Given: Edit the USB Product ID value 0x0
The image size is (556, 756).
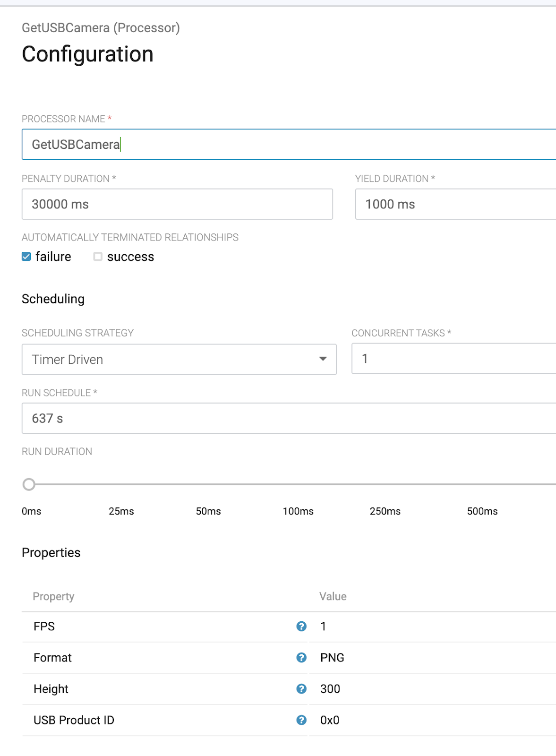Looking at the screenshot, I should coord(330,720).
